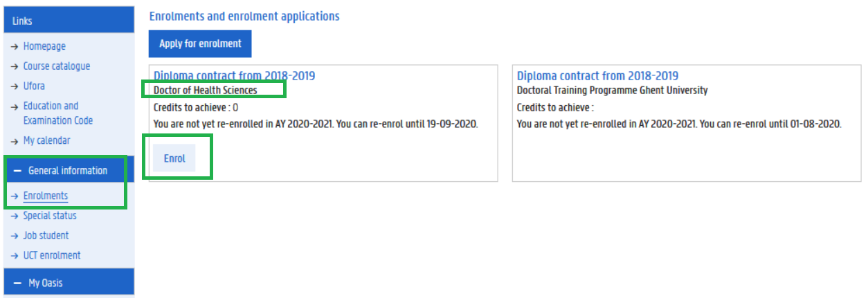
Task: Click the arrow icon next to Special status
Action: click(x=16, y=216)
